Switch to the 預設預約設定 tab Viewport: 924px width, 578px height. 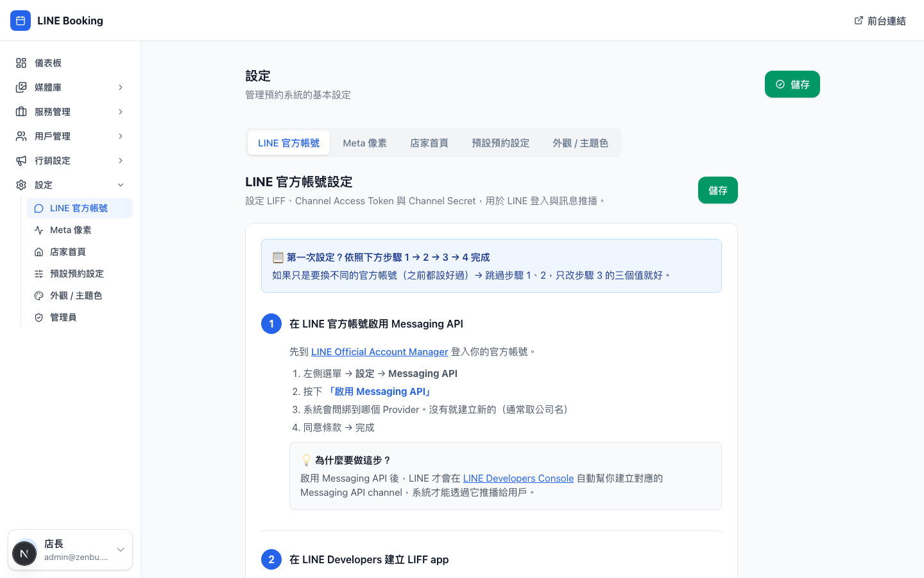tap(501, 143)
